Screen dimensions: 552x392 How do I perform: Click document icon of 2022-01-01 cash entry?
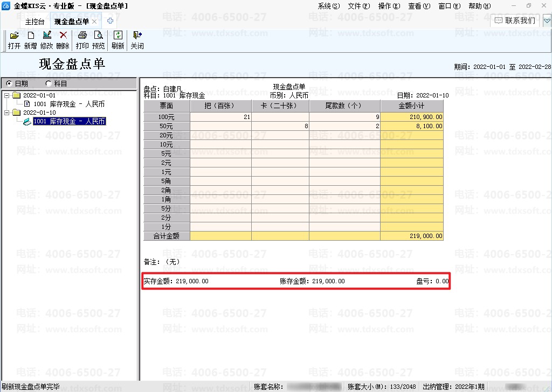(27, 104)
